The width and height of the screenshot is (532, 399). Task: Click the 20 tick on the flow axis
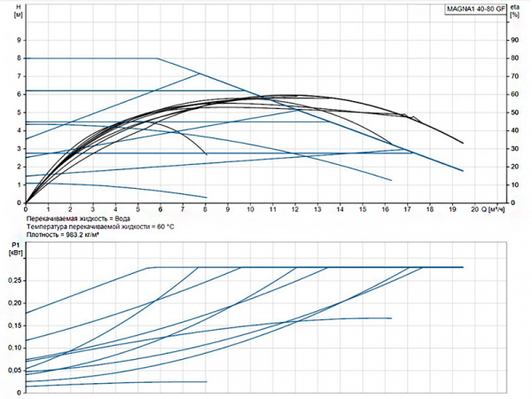475,209
